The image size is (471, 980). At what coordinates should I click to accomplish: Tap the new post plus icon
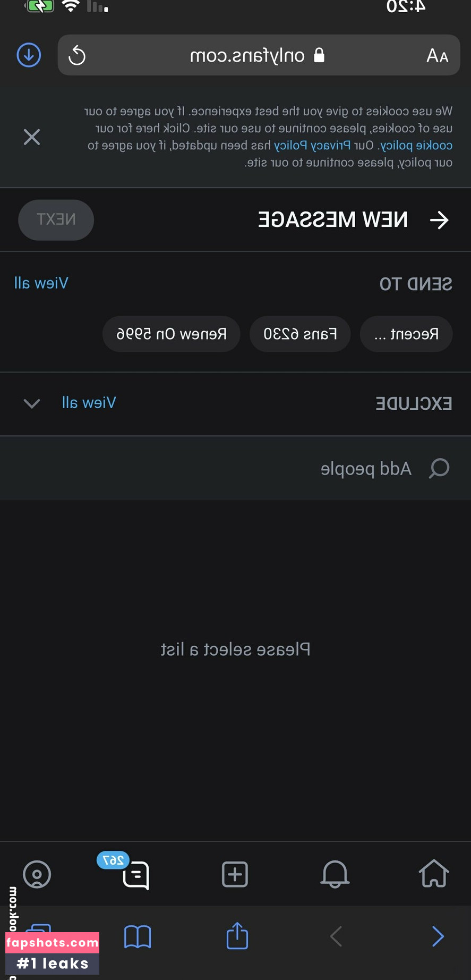click(x=235, y=874)
